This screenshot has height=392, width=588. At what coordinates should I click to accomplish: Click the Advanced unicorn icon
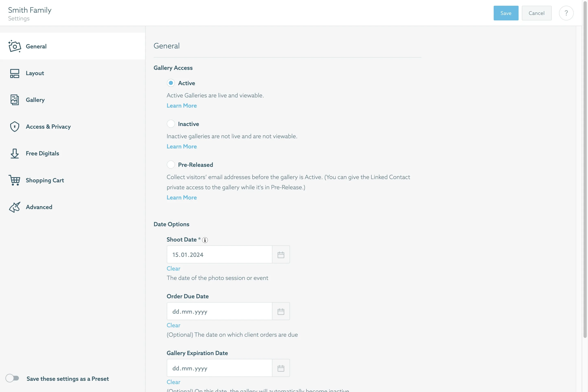pos(14,207)
